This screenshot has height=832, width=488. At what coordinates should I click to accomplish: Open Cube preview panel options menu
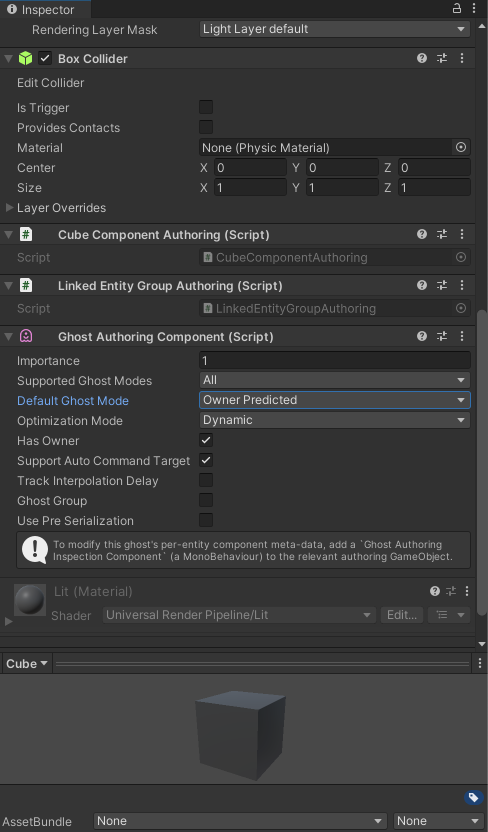480,663
